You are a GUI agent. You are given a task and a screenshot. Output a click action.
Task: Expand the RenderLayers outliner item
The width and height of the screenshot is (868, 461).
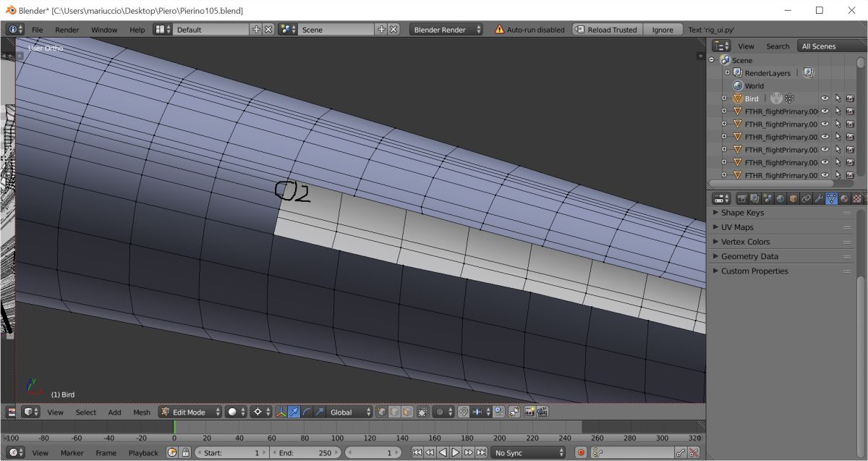(727, 73)
